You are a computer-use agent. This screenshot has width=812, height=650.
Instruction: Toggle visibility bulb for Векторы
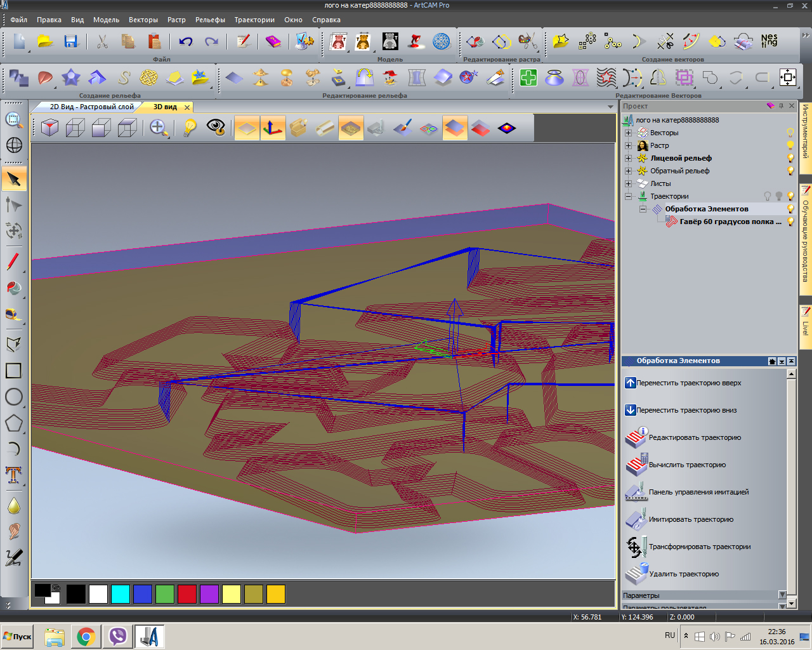pos(790,133)
